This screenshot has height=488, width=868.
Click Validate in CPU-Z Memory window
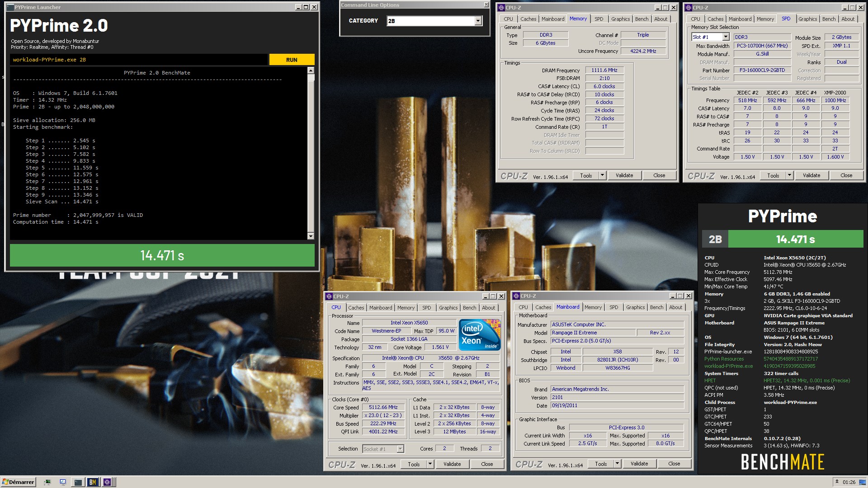coord(624,175)
